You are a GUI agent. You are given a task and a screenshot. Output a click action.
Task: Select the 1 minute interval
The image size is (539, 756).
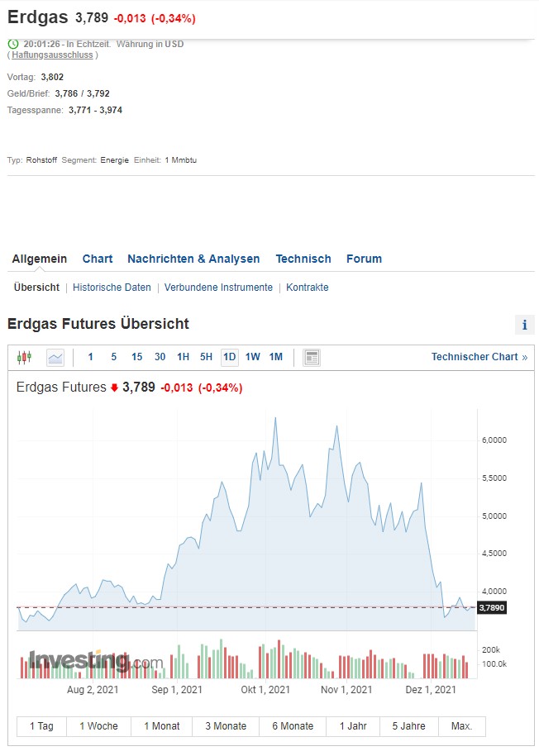[x=90, y=357]
